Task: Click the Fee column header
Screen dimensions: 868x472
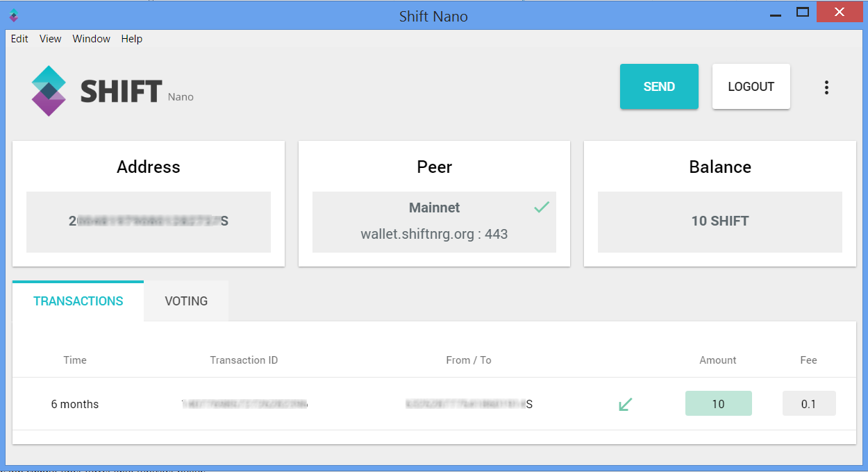Action: click(x=808, y=360)
